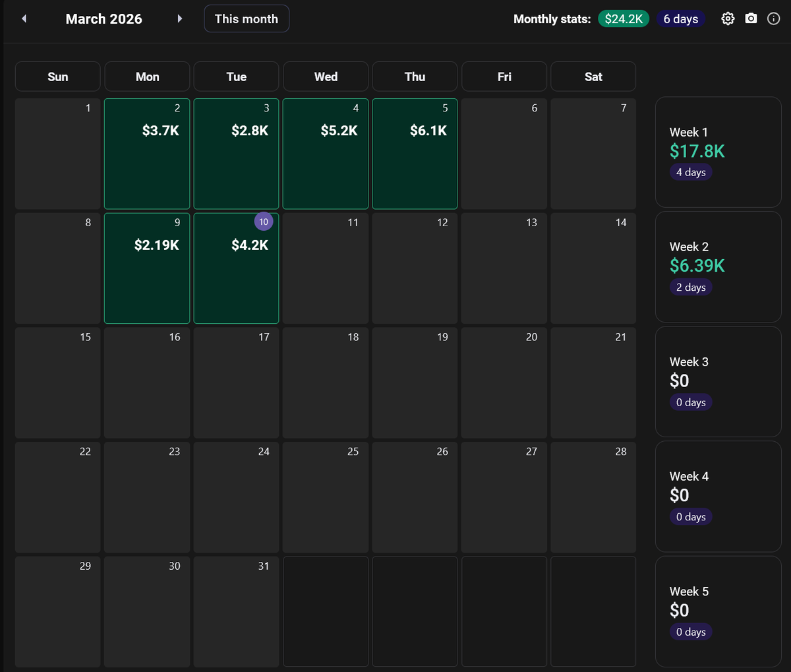Click the This month button
Image resolution: width=791 pixels, height=672 pixels.
pyautogui.click(x=247, y=18)
